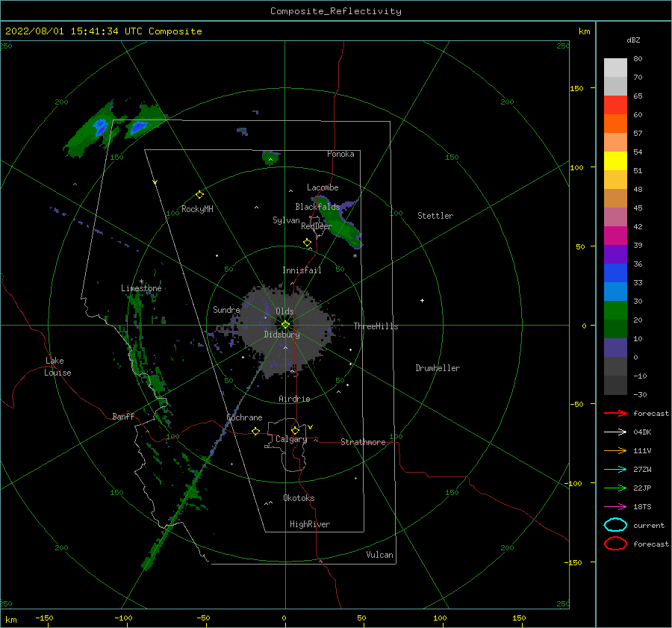The image size is (672, 628).
Task: Click the 2022/08/01 15:41:34 UTC Composite timestamp
Action: click(103, 31)
